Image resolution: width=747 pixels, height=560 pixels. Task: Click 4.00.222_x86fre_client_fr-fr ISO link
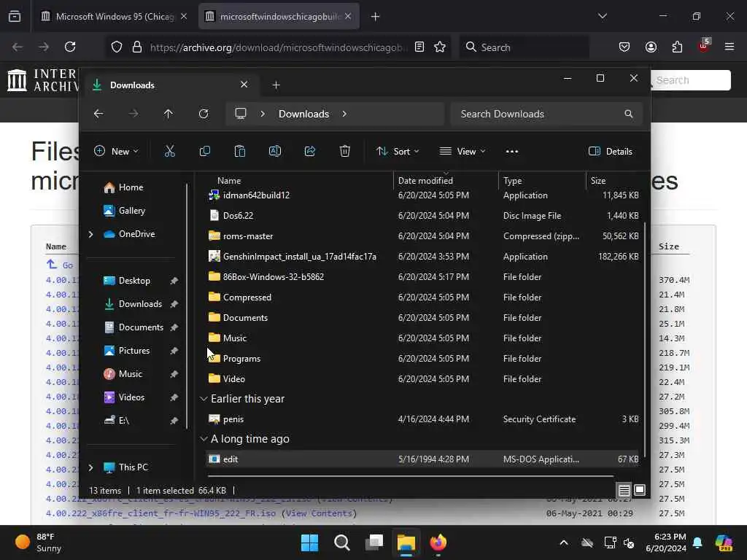coord(161,513)
